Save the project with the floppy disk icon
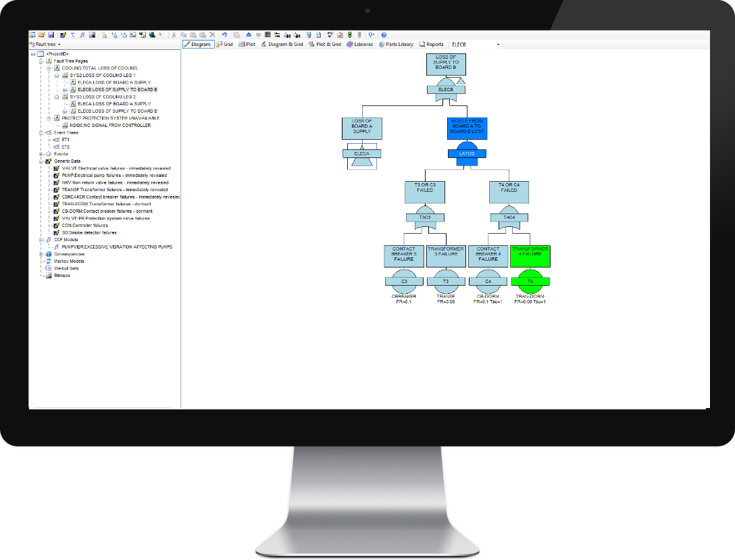This screenshot has width=735, height=560. (x=51, y=34)
